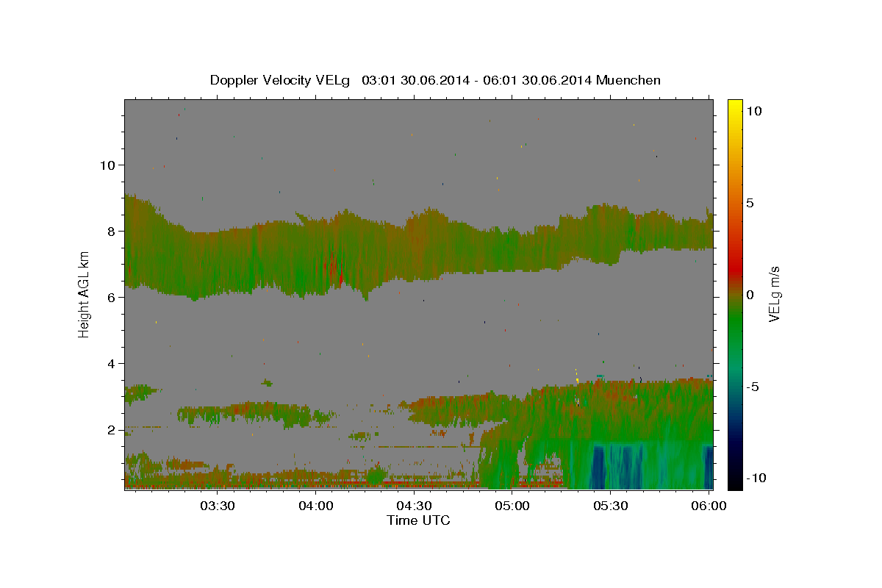Click the height axis label 8
Image resolution: width=882 pixels, height=588 pixels.
point(112,231)
